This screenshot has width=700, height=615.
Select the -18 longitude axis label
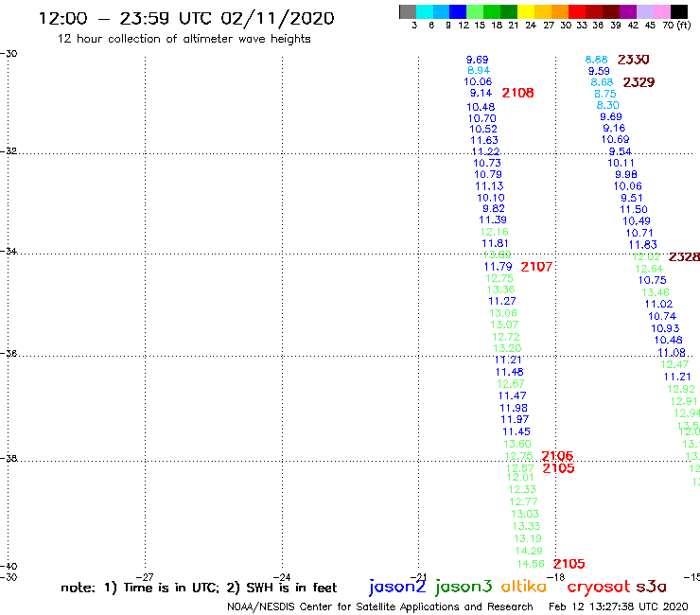556,577
